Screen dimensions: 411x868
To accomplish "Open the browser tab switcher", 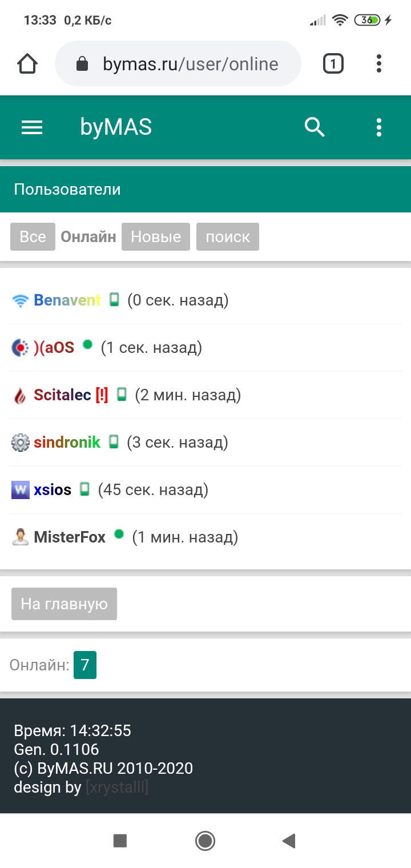I will (333, 63).
